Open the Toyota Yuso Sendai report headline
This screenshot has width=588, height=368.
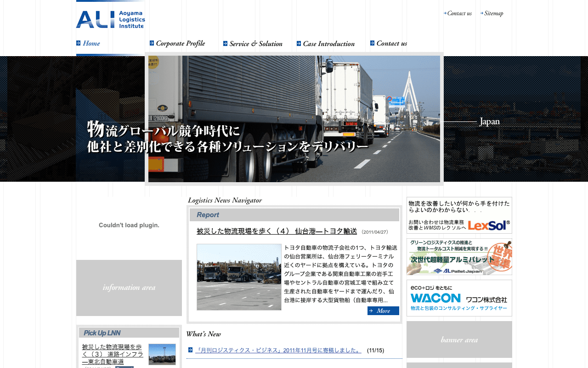coord(277,231)
